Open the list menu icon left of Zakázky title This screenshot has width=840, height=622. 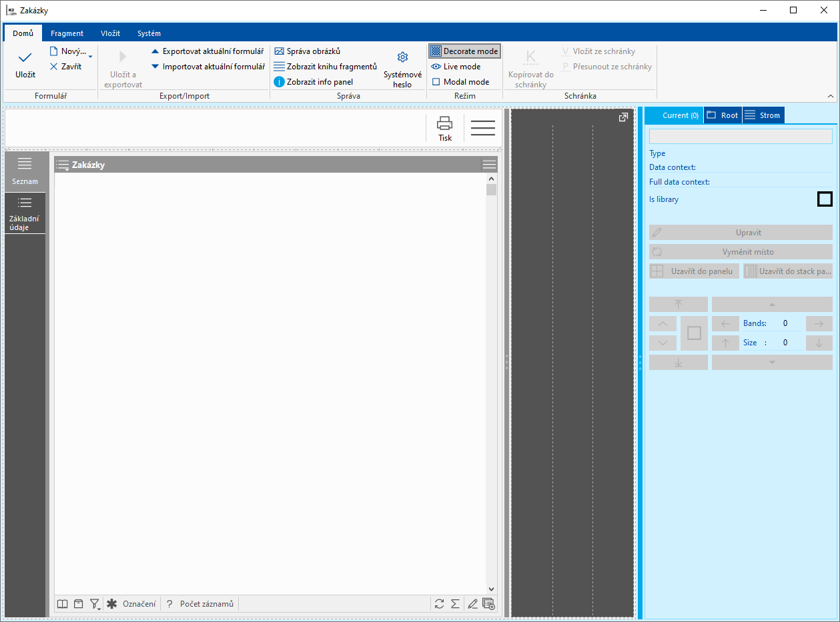click(63, 165)
